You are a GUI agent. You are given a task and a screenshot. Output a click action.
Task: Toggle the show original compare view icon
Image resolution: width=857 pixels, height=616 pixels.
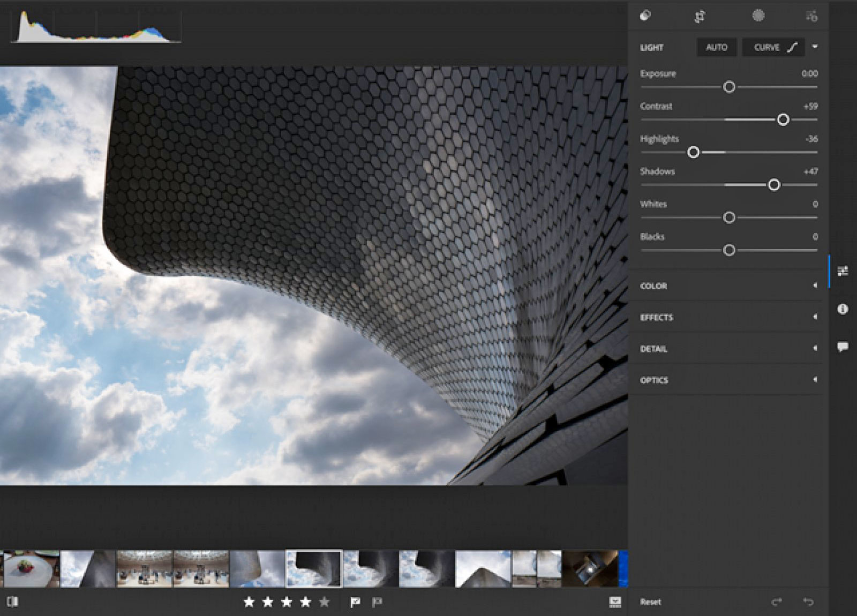tap(13, 602)
